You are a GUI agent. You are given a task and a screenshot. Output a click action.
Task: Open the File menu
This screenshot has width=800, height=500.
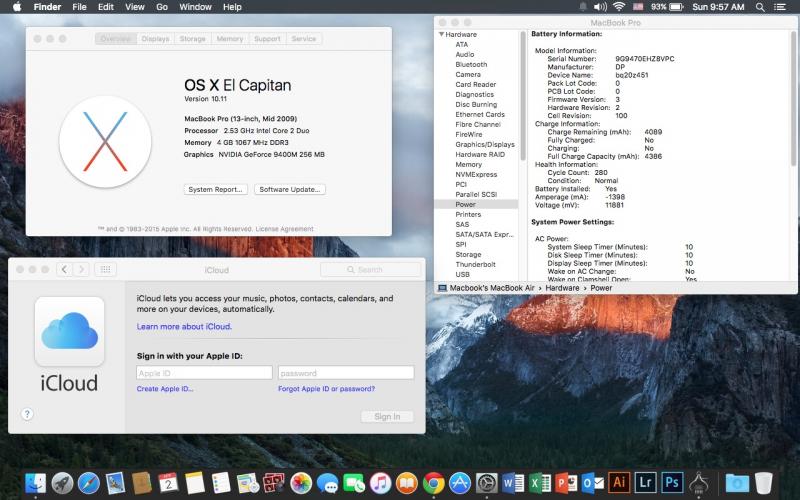click(79, 7)
